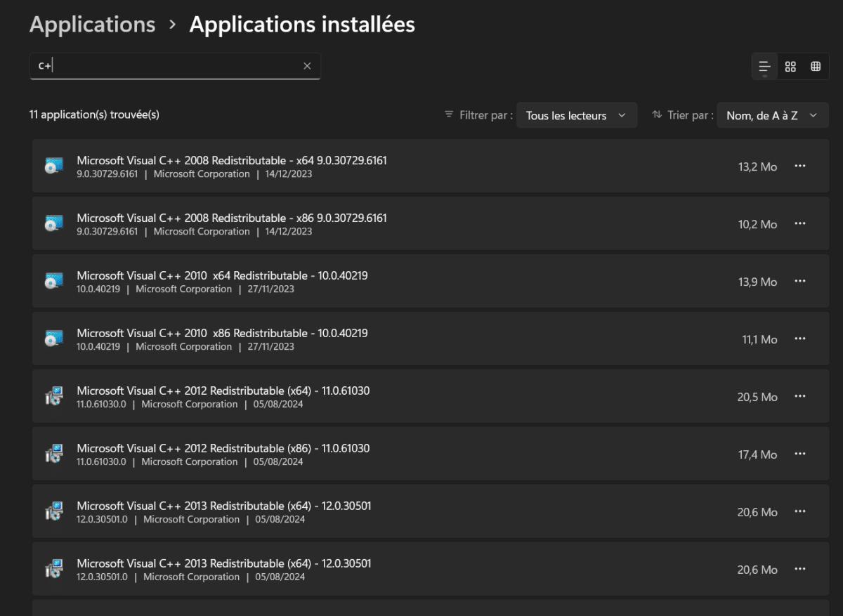
Task: Open options for Visual C++ 2008 x86 entry
Action: pyautogui.click(x=799, y=223)
